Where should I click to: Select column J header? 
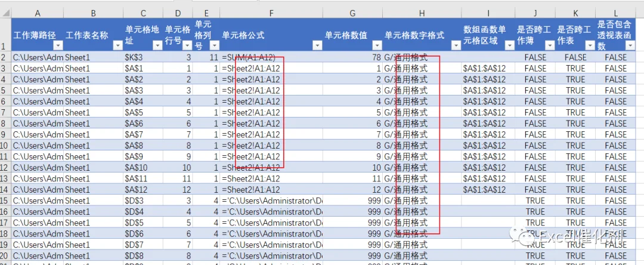[535, 13]
